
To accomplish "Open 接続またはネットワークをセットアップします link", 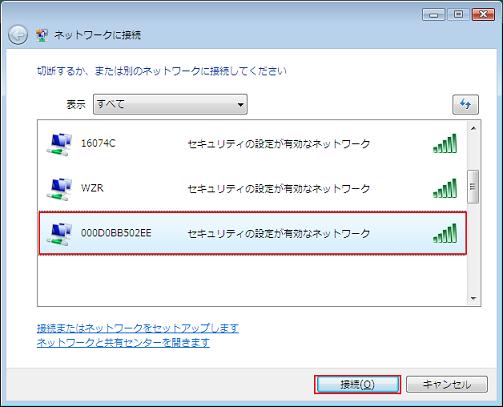I will (x=138, y=328).
